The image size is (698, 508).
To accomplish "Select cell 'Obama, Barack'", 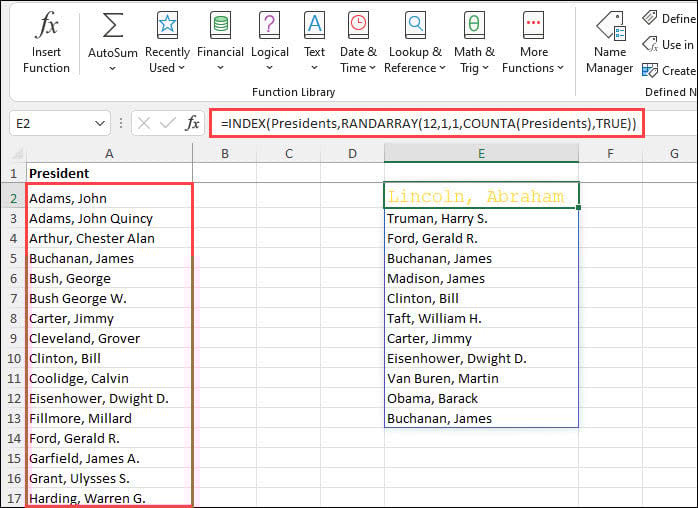I will (481, 398).
